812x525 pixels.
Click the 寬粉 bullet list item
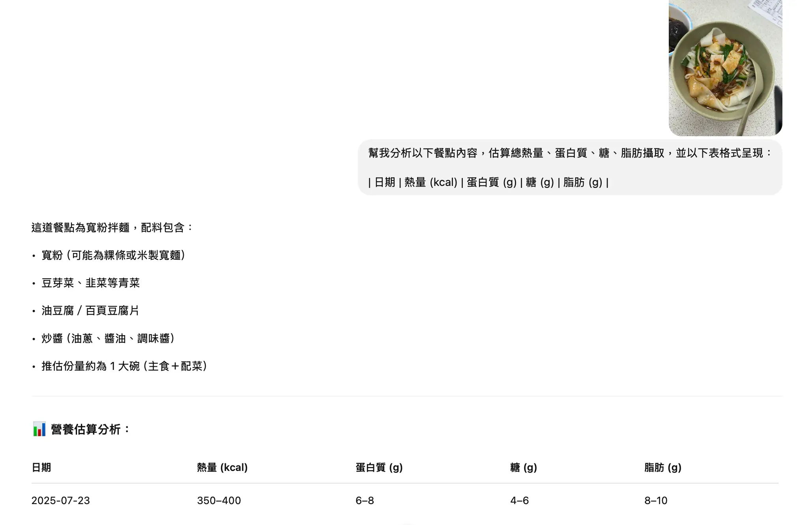tap(114, 255)
